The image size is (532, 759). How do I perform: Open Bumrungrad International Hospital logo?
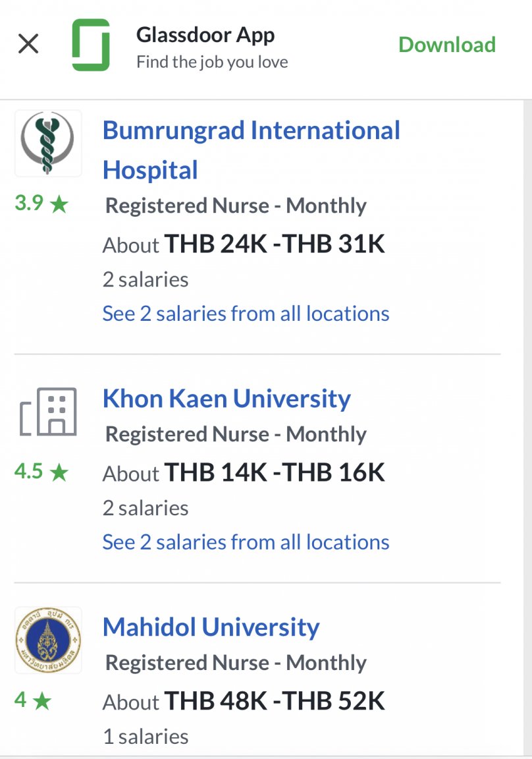tap(48, 143)
